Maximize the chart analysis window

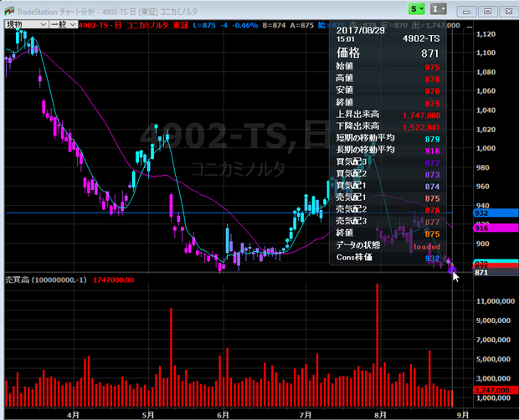pyautogui.click(x=487, y=12)
